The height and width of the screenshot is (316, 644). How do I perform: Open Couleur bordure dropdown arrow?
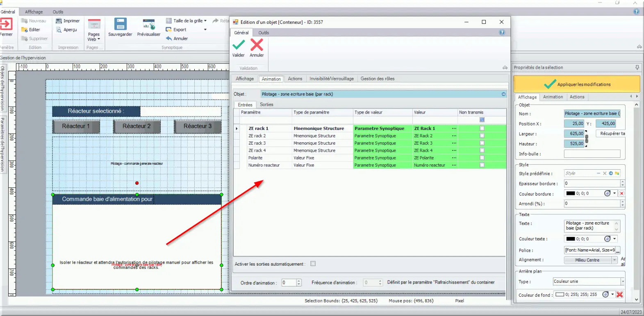click(x=614, y=193)
